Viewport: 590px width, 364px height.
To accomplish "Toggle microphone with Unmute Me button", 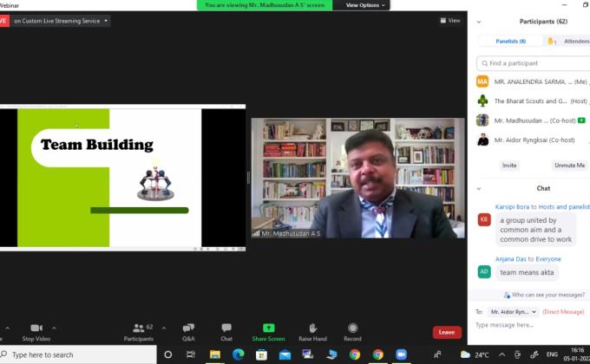I will pyautogui.click(x=569, y=165).
